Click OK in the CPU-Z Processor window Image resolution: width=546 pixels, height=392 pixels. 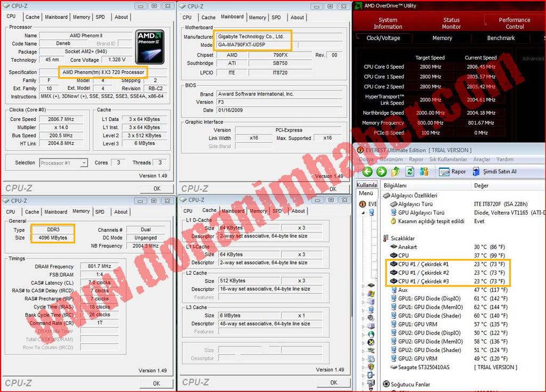point(157,189)
